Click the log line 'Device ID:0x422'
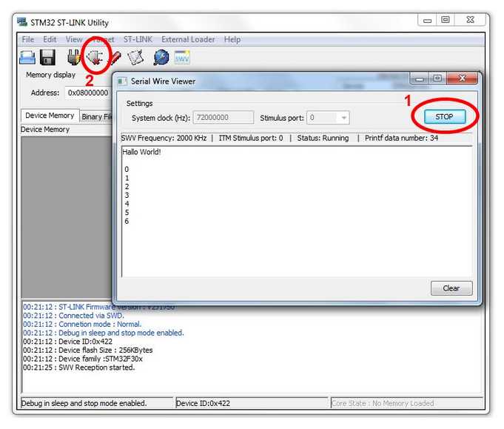 [68, 342]
